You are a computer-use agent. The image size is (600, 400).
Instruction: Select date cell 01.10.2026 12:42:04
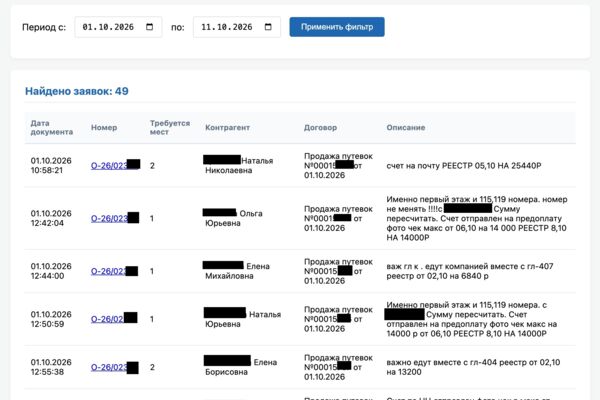coord(51,218)
